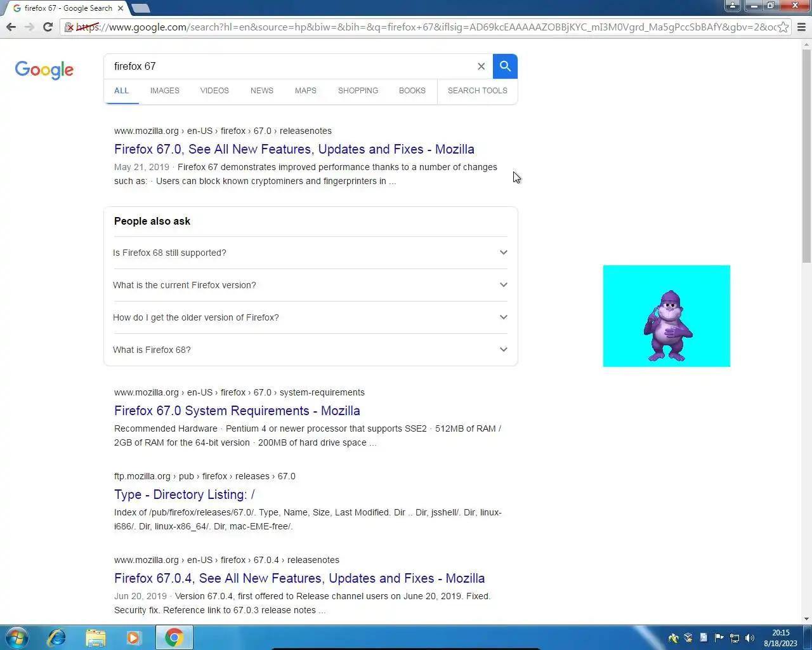Expand 'How do I get the older version of Firefox?'
Screen dimensions: 812x650
(311, 317)
